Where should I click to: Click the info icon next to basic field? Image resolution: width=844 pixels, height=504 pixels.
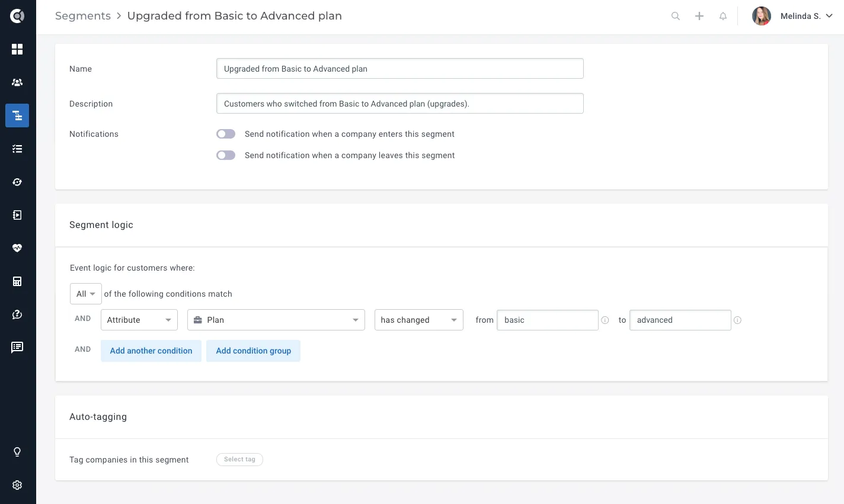tap(605, 320)
